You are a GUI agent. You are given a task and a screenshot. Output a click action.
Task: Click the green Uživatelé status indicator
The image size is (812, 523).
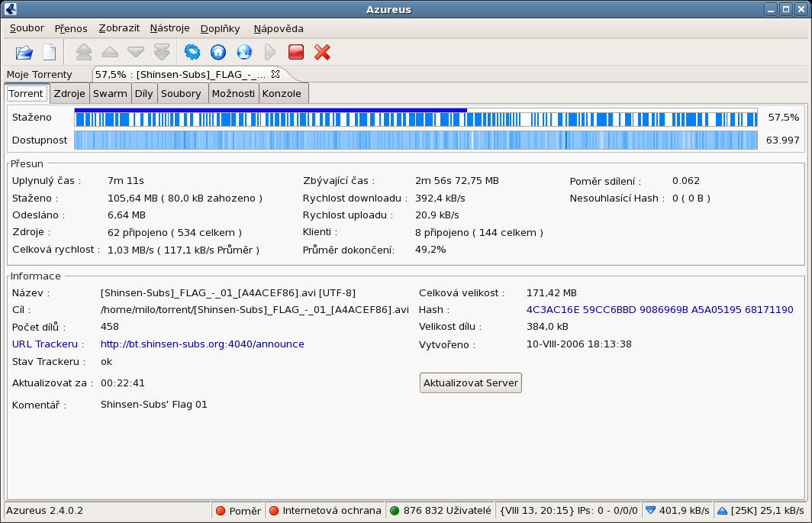click(395, 511)
